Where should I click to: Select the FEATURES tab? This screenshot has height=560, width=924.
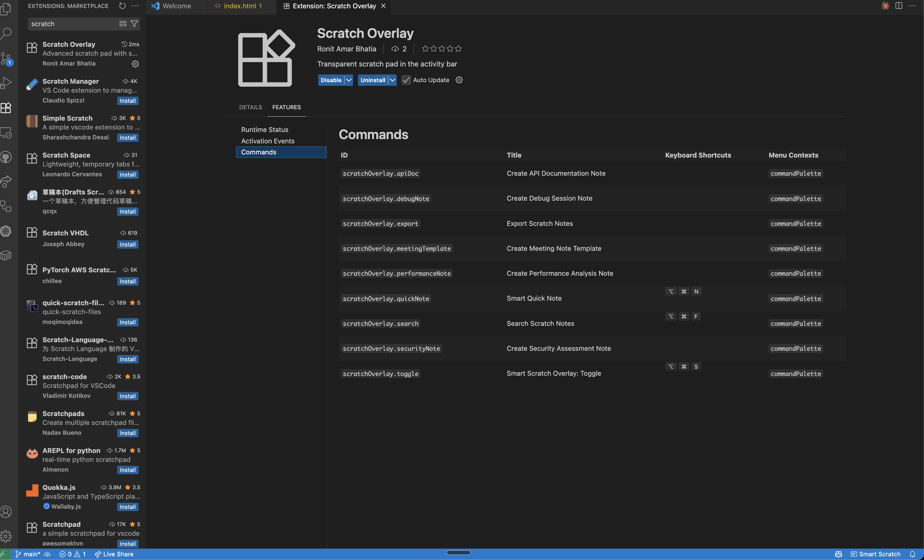pyautogui.click(x=287, y=107)
